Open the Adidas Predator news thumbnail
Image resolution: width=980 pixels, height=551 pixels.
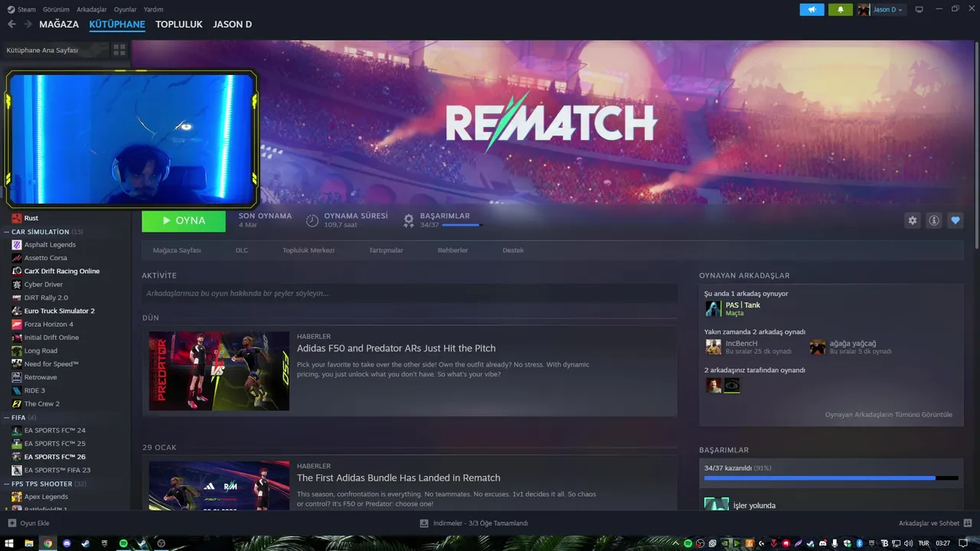click(219, 370)
